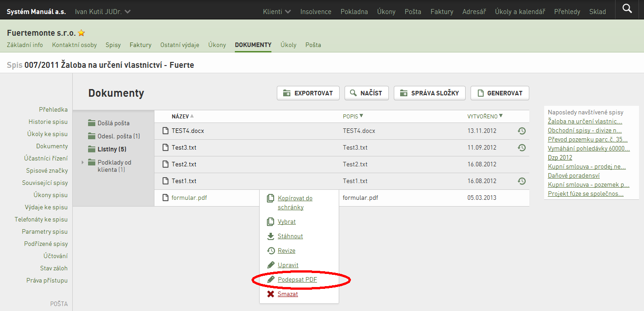Open revision history icon for Test3.txt row
644x311 pixels.
(522, 148)
